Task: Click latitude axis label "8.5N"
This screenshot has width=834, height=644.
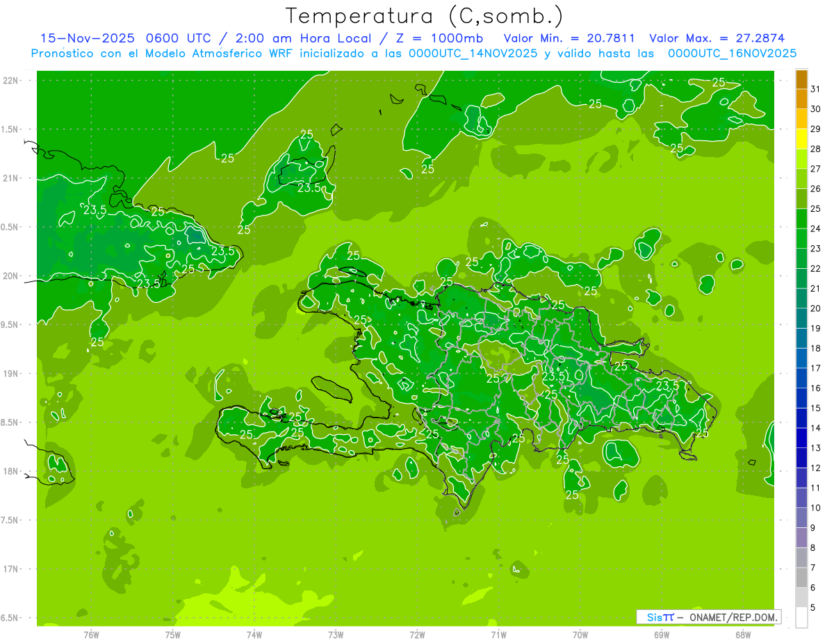Action: pyautogui.click(x=10, y=422)
